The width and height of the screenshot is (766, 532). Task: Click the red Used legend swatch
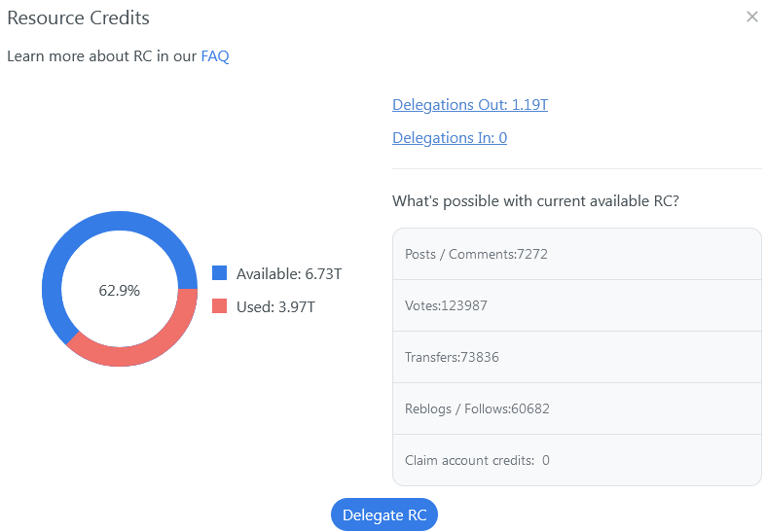[219, 306]
